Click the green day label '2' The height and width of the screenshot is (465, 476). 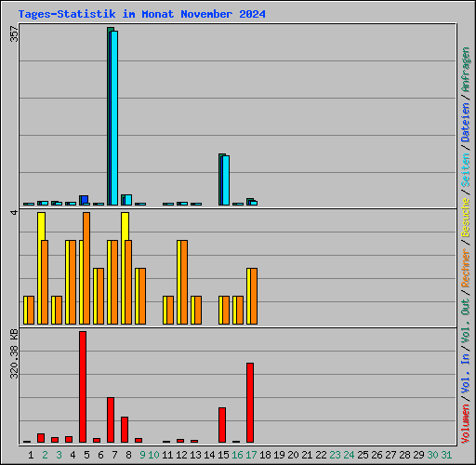tap(45, 455)
